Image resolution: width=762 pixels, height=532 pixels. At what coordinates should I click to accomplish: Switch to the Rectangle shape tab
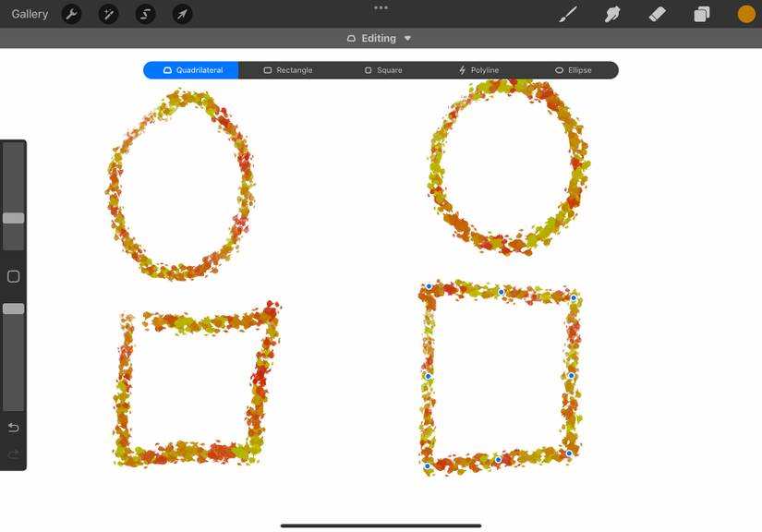coord(289,69)
